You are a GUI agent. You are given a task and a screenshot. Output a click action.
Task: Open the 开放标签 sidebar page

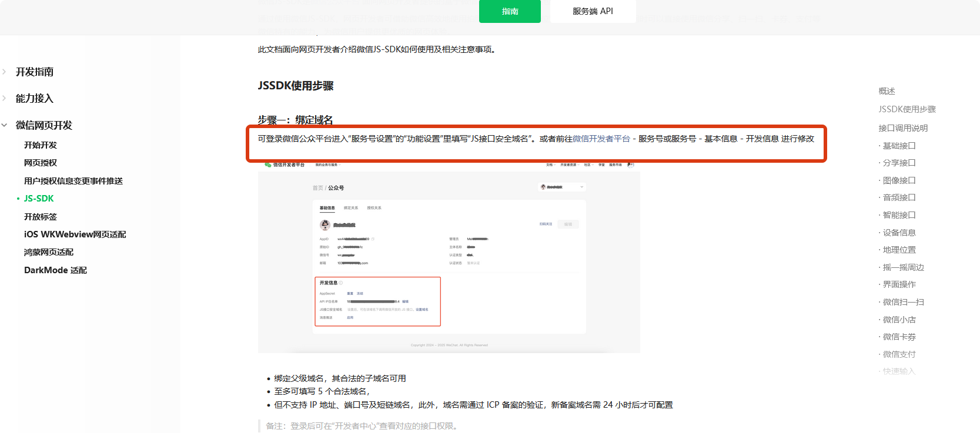[41, 217]
